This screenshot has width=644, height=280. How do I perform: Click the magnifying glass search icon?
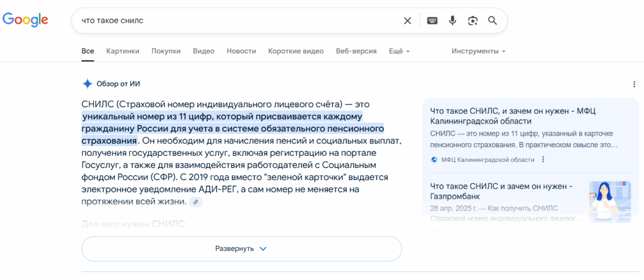pyautogui.click(x=492, y=21)
